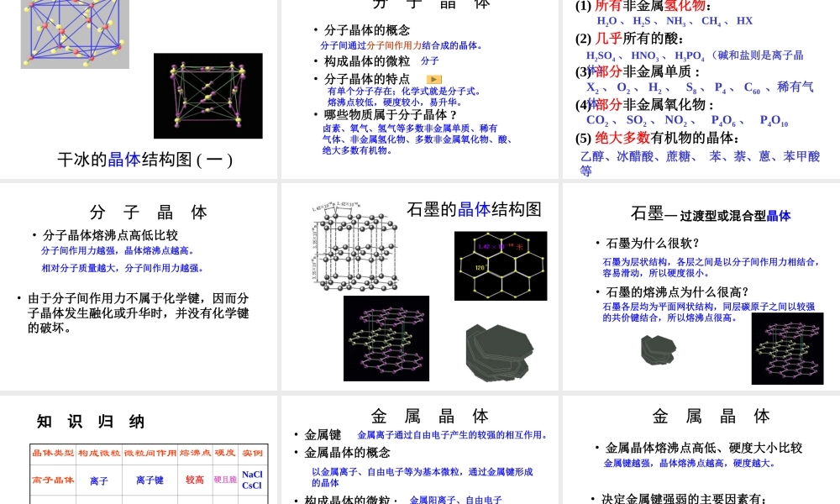
Task: Click the bullet 哪些物质属于分子晶体?
Action: point(391,114)
